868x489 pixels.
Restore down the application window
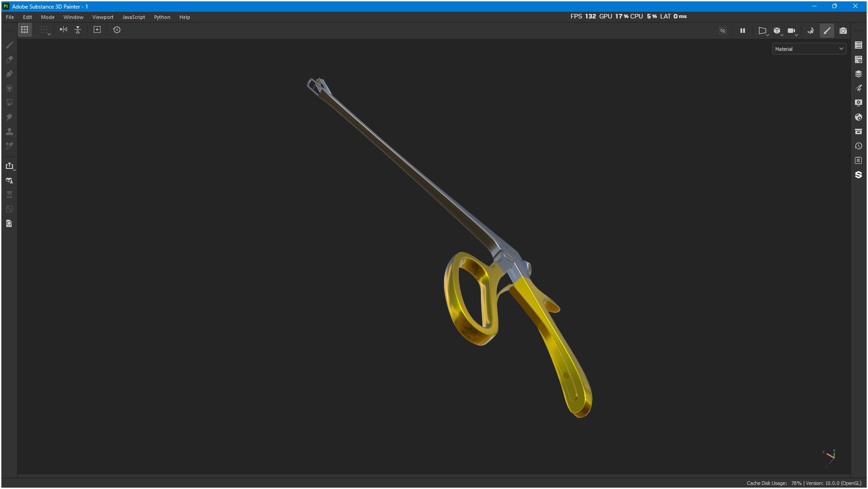click(835, 6)
